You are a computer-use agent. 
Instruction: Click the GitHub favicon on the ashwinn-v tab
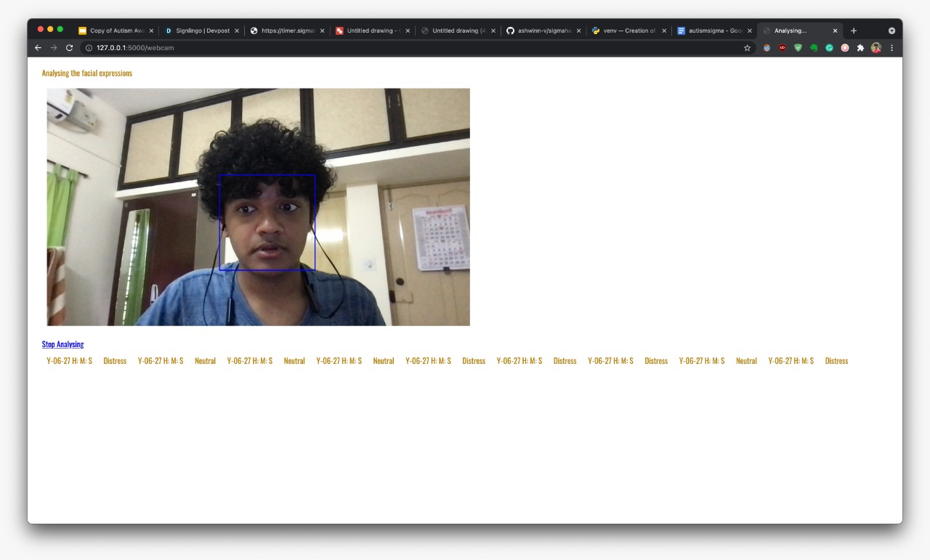point(510,31)
